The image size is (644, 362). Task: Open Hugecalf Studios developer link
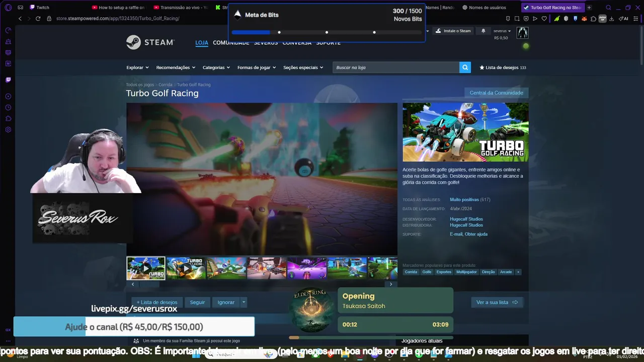466,219
